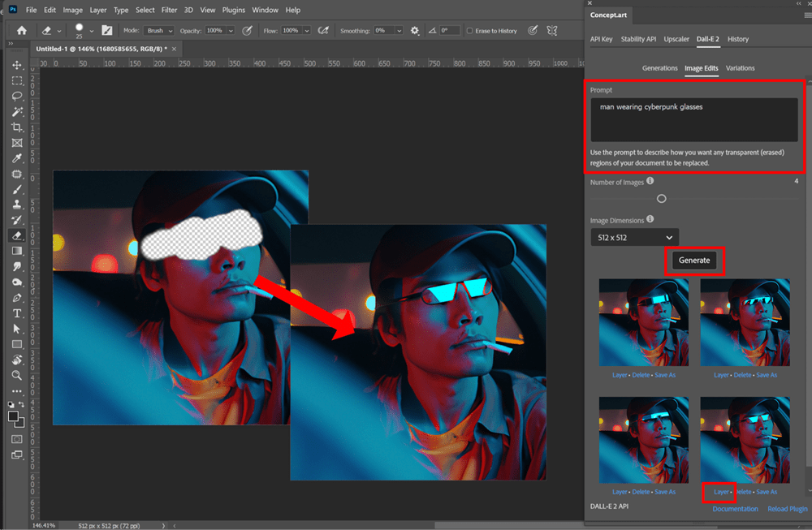Click the Reload Plugin link

787,509
